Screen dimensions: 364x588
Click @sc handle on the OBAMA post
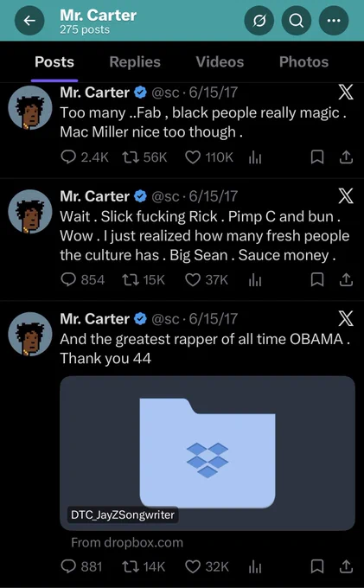(x=165, y=319)
